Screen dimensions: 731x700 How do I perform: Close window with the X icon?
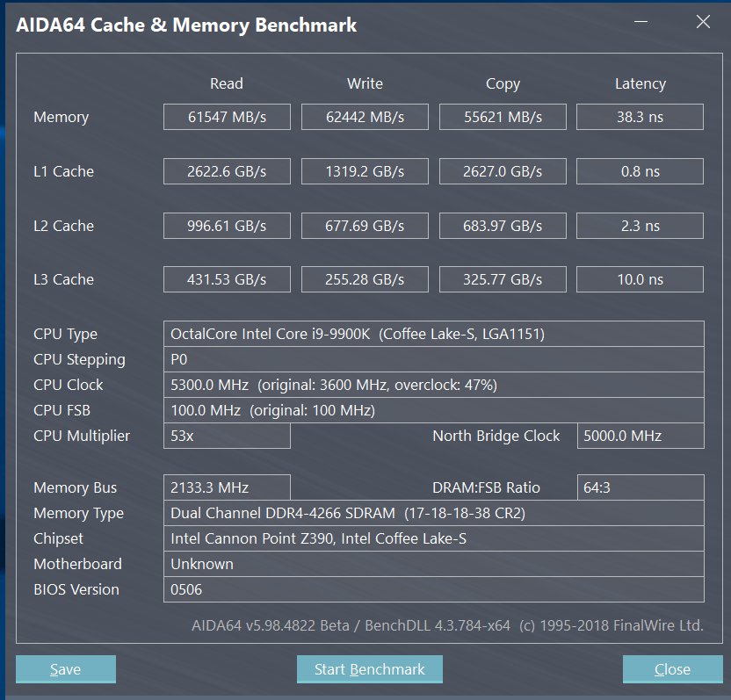point(703,21)
